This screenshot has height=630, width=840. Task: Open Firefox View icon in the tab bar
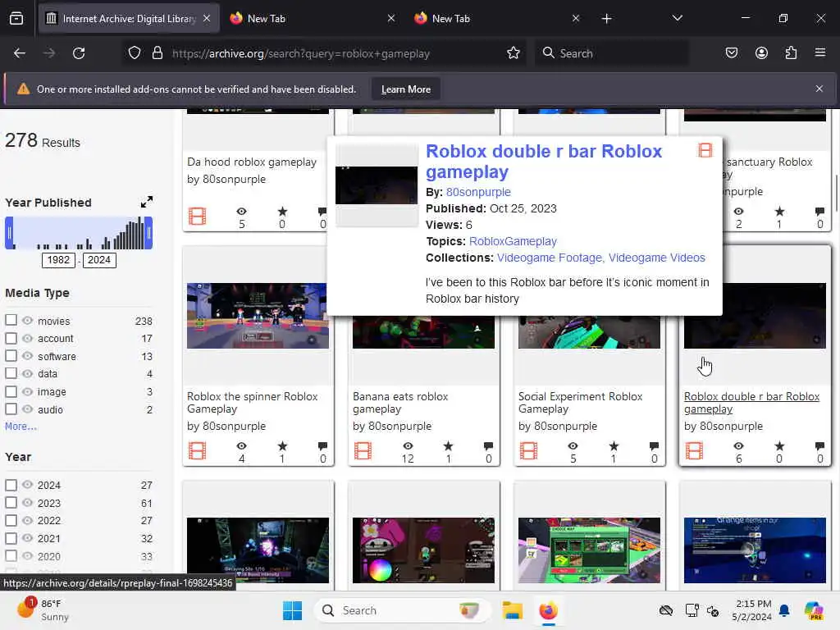click(x=16, y=19)
